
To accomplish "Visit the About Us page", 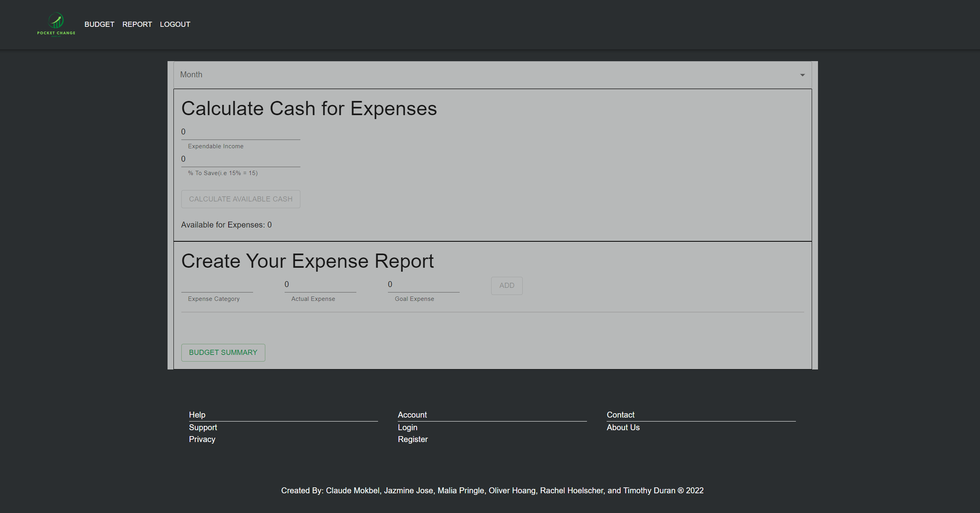I will (623, 427).
